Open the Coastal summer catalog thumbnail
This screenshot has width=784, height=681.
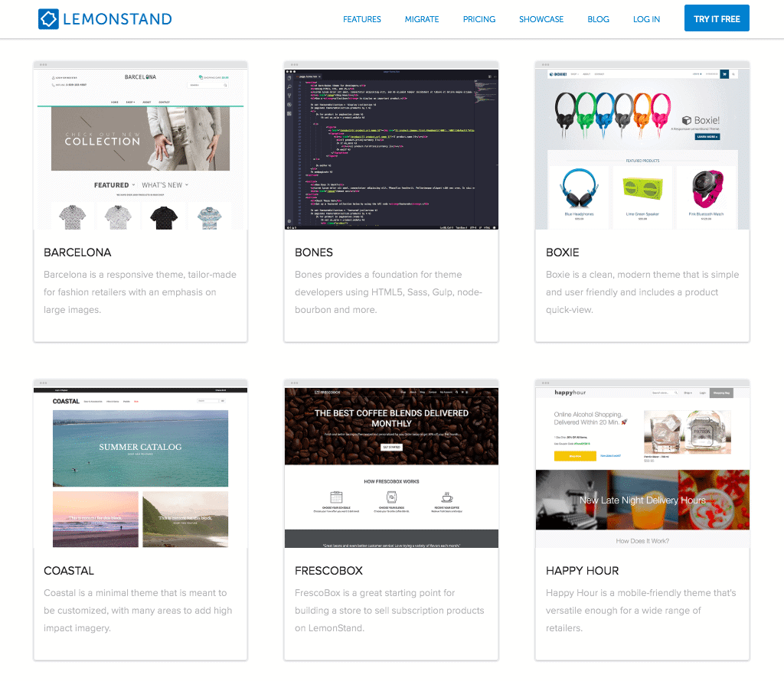pyautogui.click(x=141, y=468)
